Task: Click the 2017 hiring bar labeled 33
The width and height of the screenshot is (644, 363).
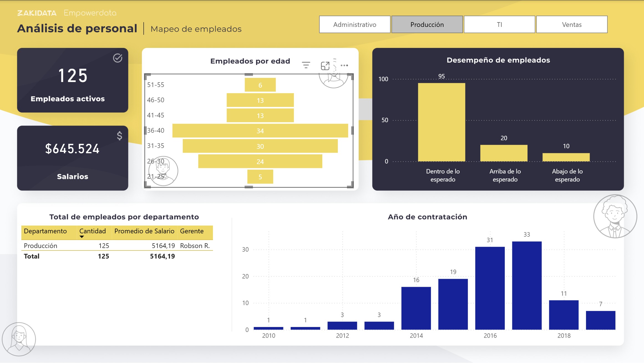Action: click(526, 285)
